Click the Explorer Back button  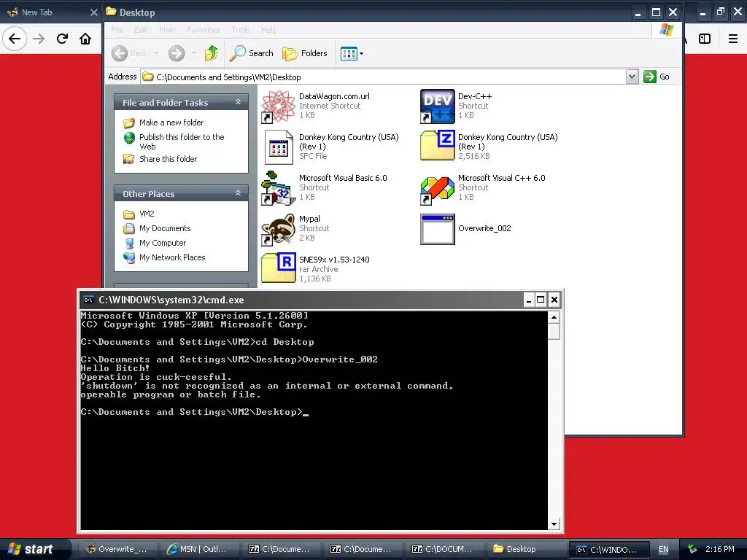128,53
